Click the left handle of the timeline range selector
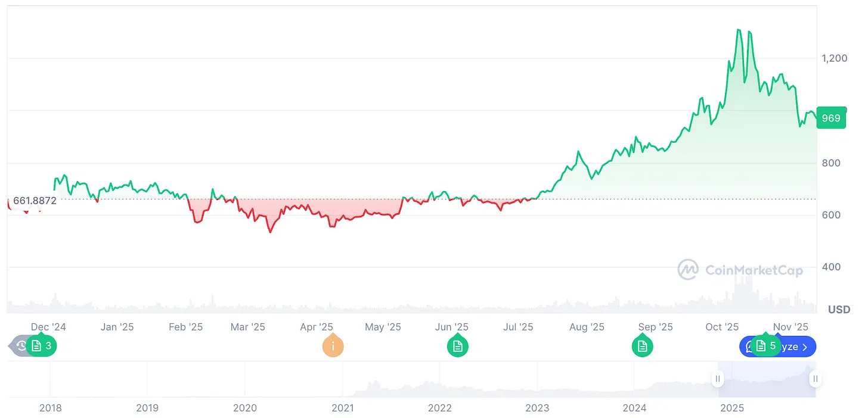This screenshot has height=418, width=868. pos(718,379)
